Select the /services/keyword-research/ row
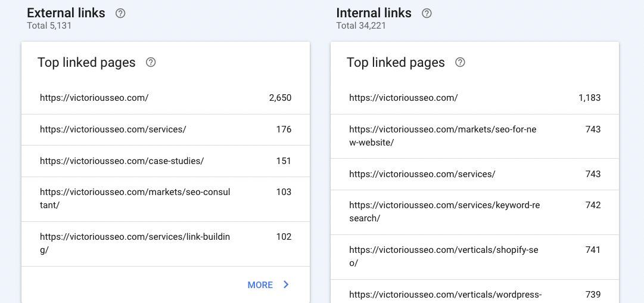The image size is (644, 303). [475, 212]
